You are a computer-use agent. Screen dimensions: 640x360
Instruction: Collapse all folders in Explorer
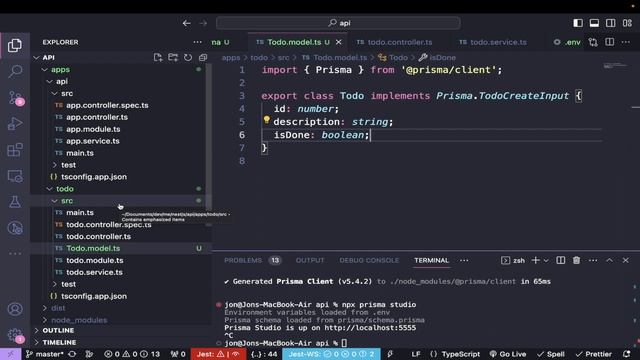click(203, 58)
